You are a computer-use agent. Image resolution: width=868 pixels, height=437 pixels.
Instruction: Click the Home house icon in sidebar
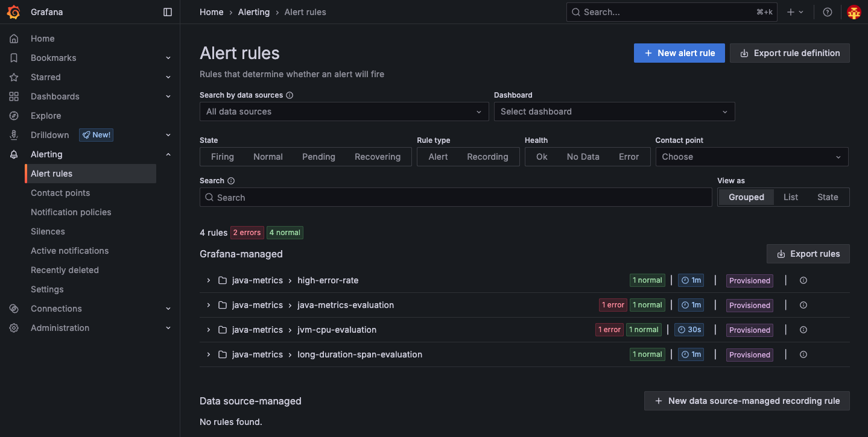coord(14,39)
